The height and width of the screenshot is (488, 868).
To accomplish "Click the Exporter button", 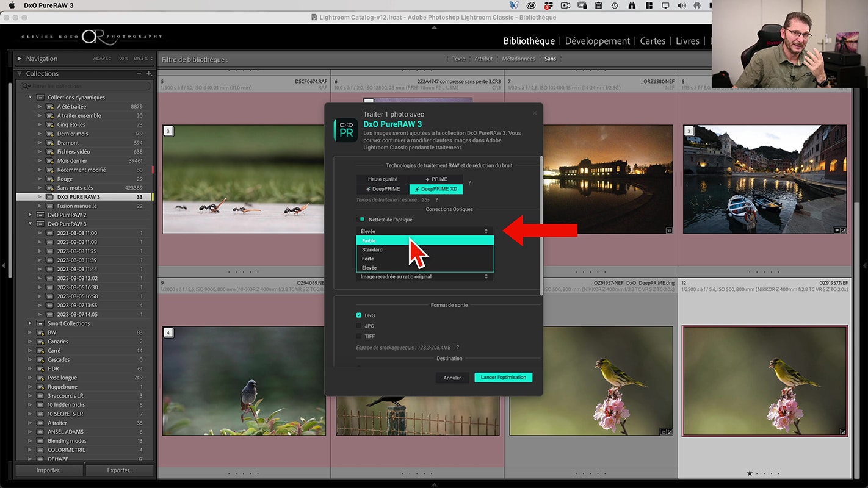I will tap(120, 470).
